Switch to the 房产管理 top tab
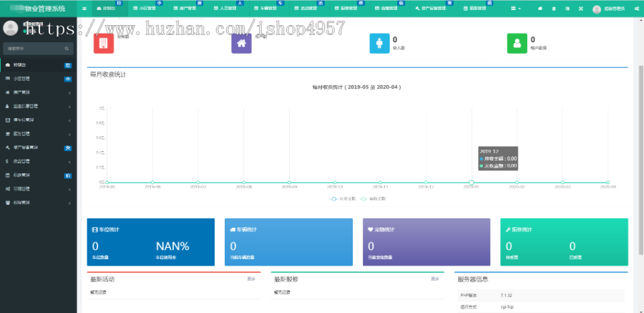This screenshot has height=313, width=644. tap(188, 9)
